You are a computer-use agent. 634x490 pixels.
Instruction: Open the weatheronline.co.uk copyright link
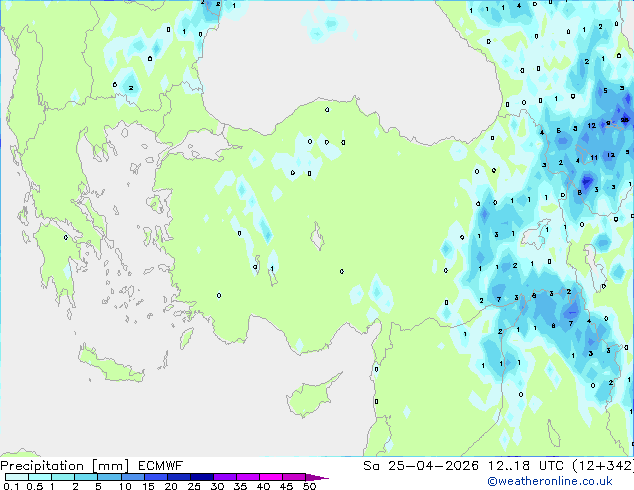[550, 481]
